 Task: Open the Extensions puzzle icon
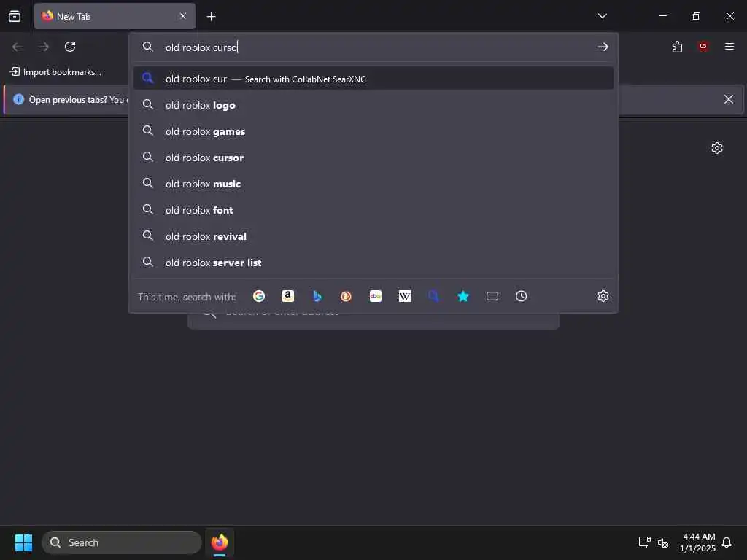click(677, 47)
